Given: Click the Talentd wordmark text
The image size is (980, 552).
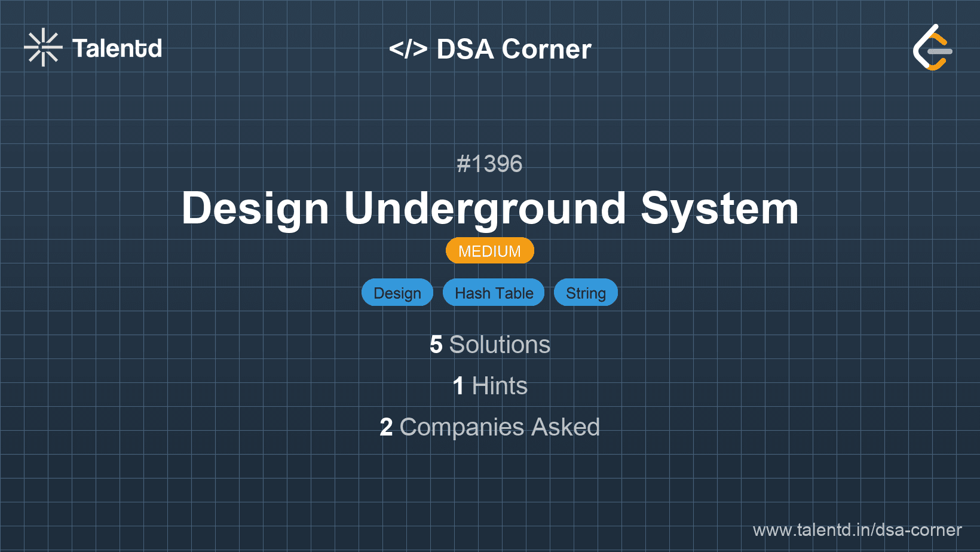Looking at the screenshot, I should tap(117, 48).
